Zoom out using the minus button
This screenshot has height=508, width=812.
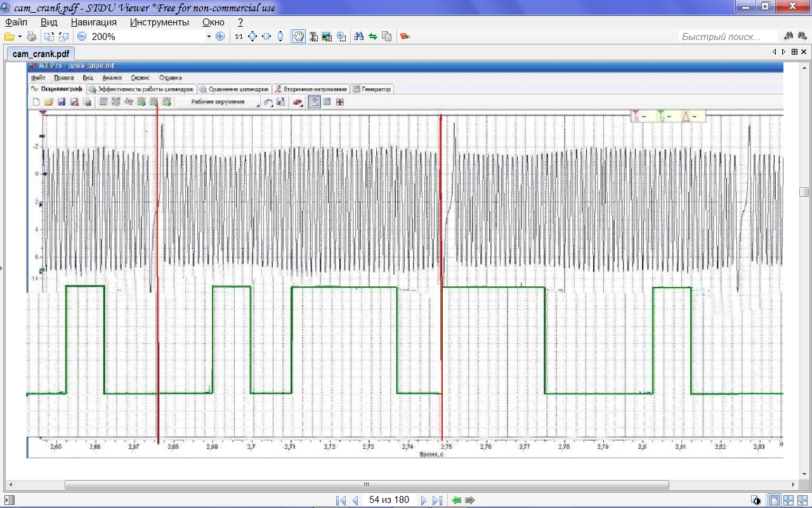point(81,36)
